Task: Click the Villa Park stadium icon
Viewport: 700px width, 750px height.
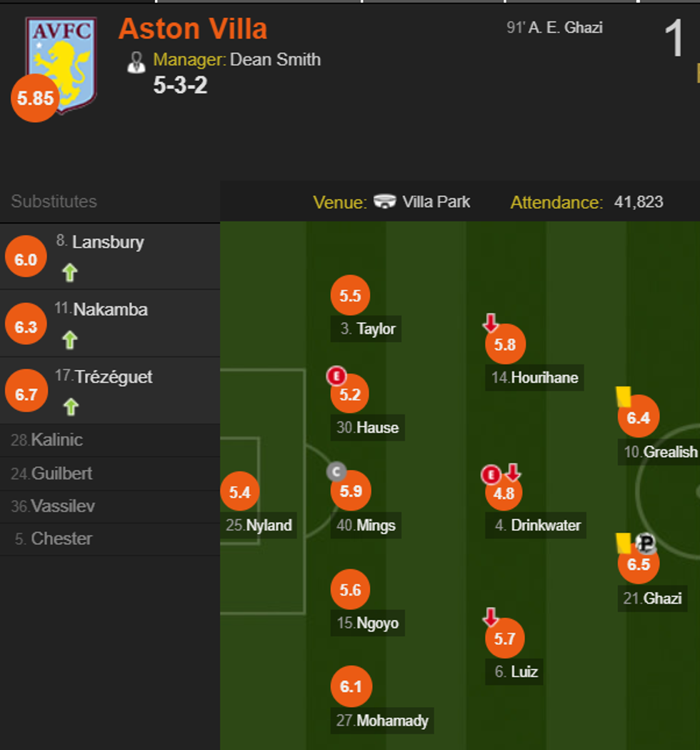Action: (385, 202)
